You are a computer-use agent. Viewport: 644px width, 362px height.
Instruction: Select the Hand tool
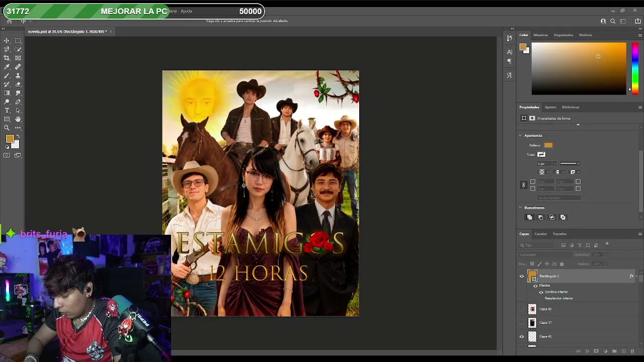tap(18, 119)
